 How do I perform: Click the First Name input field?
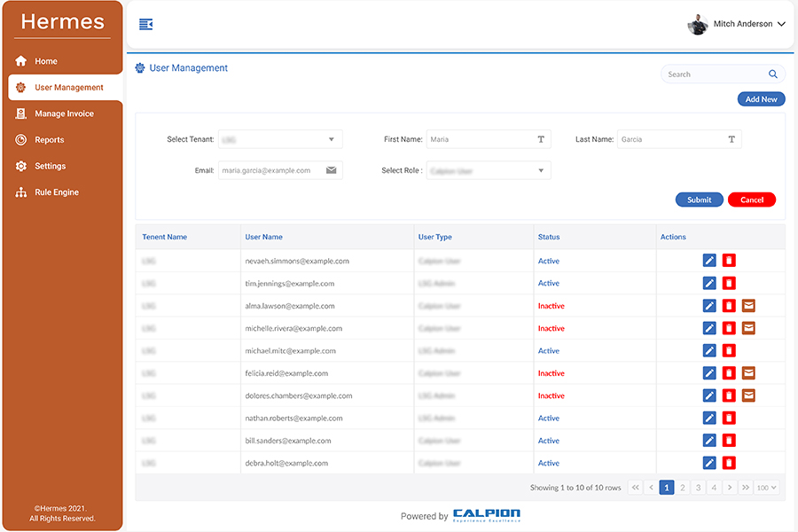(479, 139)
